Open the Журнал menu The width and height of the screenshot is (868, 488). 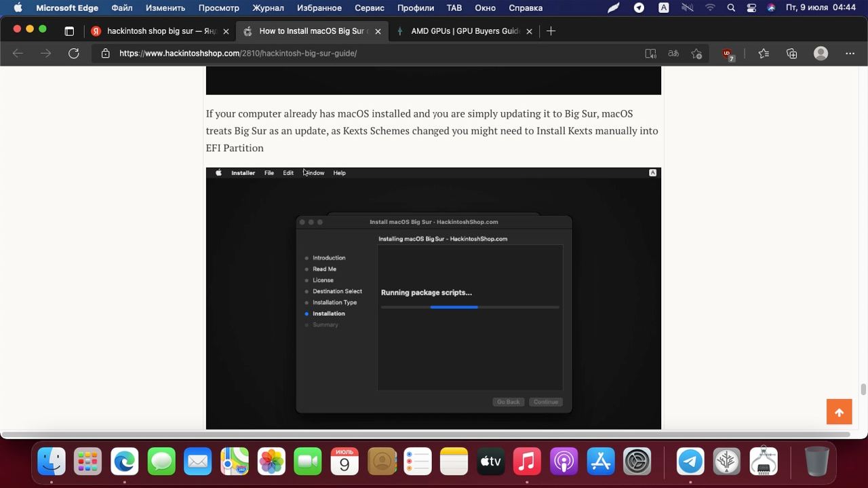[x=268, y=7]
